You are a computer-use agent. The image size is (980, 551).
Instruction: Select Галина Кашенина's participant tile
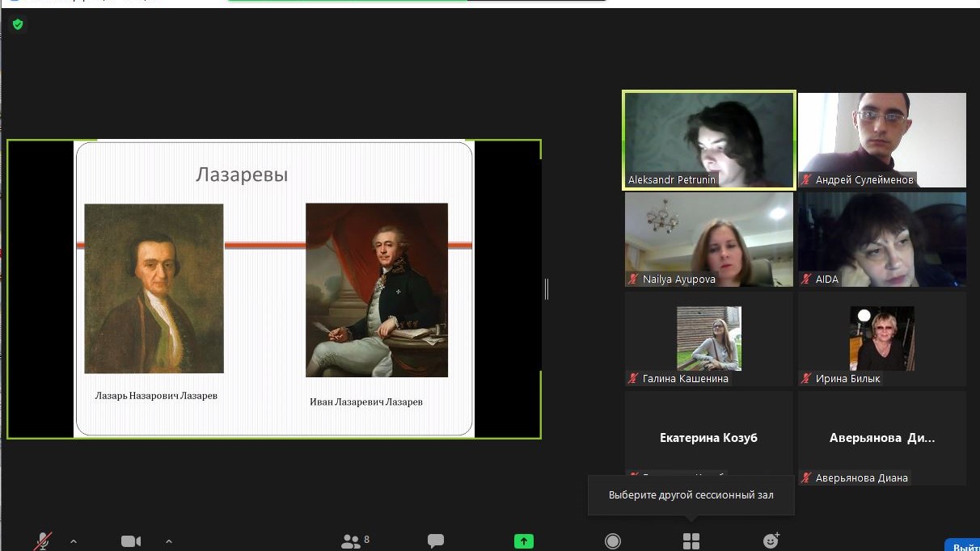(x=709, y=339)
